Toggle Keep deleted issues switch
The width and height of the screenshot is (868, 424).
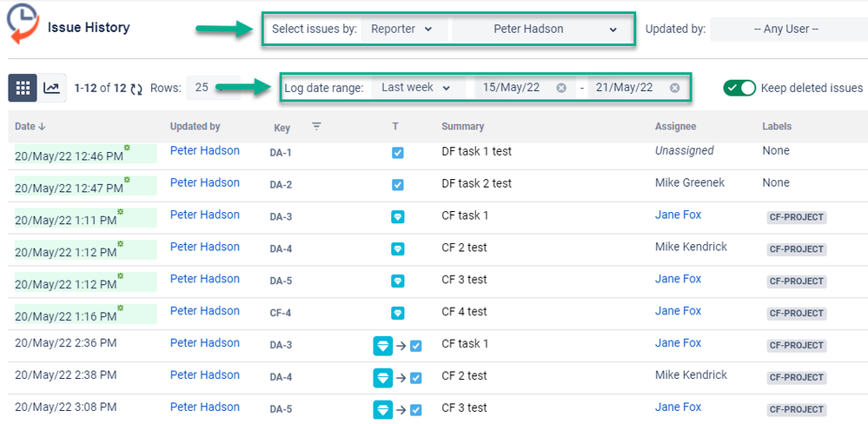pyautogui.click(x=739, y=88)
